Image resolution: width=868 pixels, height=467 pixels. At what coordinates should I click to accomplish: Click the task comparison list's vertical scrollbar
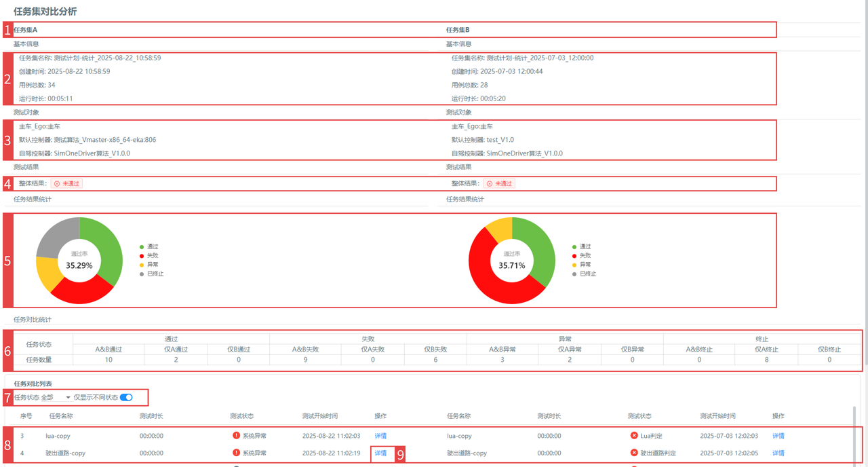(854, 434)
